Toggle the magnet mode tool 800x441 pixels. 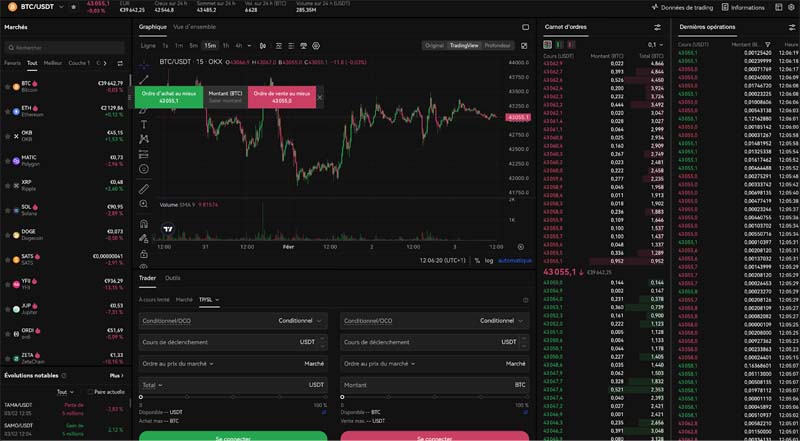[x=144, y=224]
